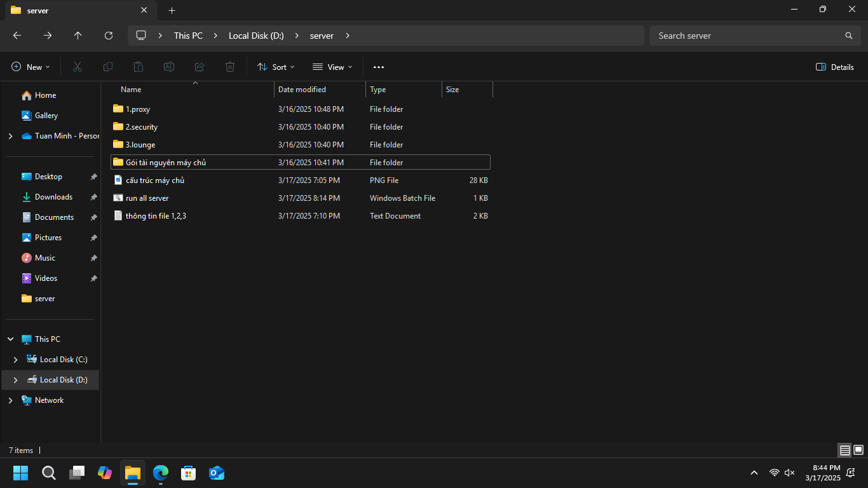The width and height of the screenshot is (868, 488).
Task: Collapse the This PC tree node
Action: click(10, 339)
